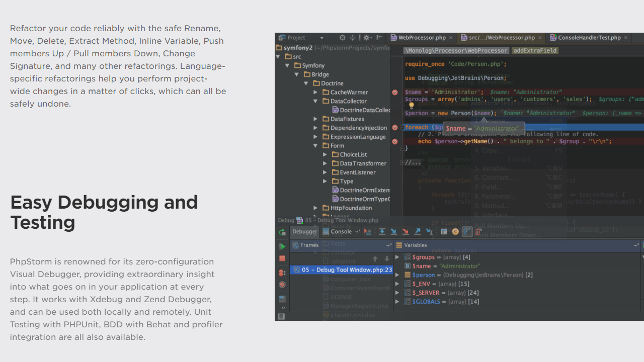Click the Scroll from Source icon in Project panel
This screenshot has height=362, width=644.
[343, 38]
